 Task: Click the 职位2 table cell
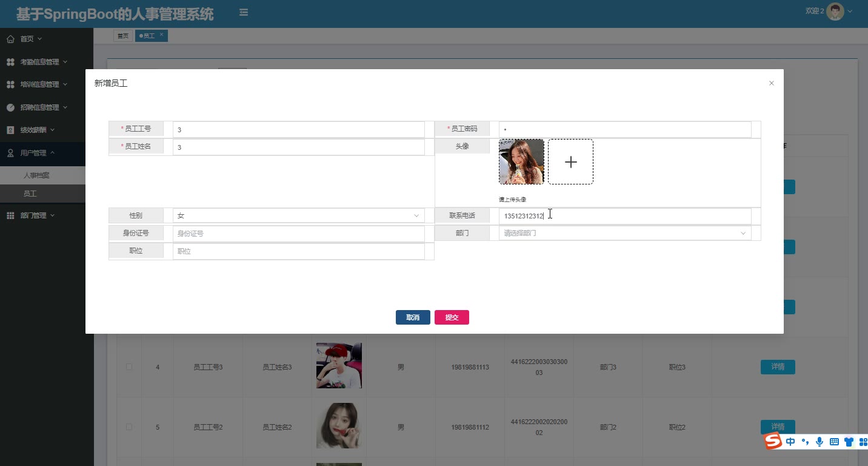[x=677, y=427]
